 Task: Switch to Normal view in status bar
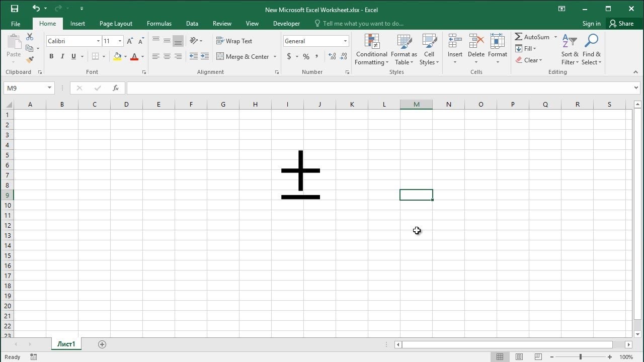pyautogui.click(x=500, y=357)
